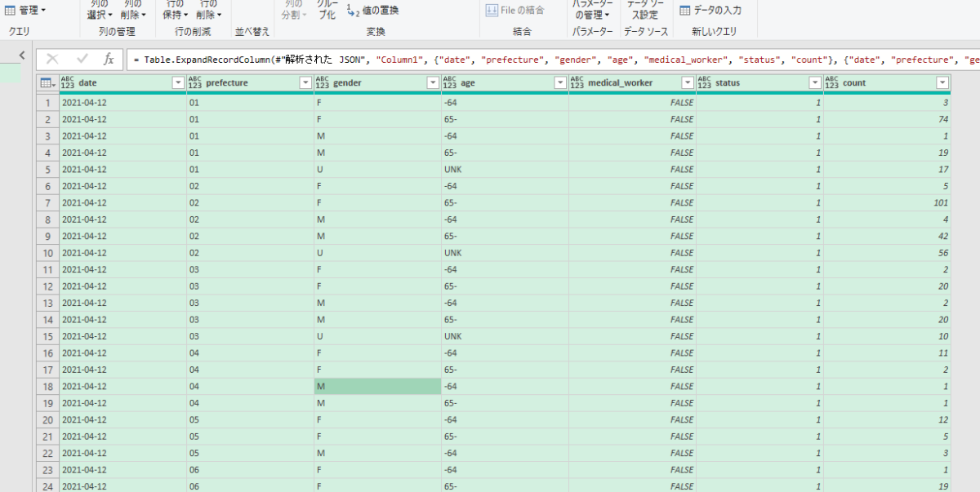Open the medical_worker column filter dropdown

click(688, 83)
